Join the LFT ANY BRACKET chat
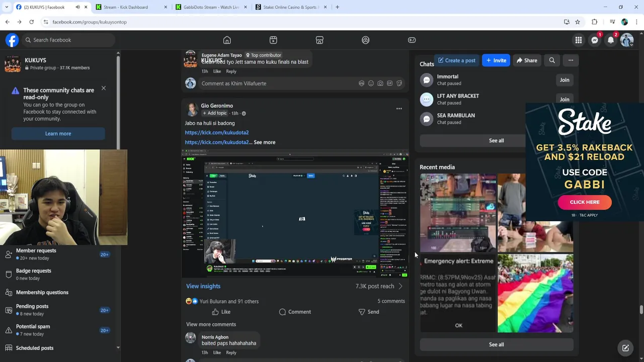644x362 pixels. point(565,100)
